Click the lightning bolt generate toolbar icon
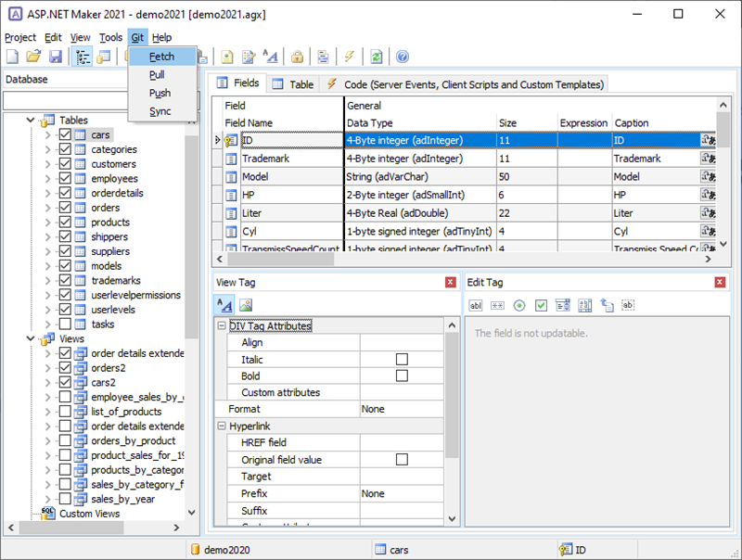 pyautogui.click(x=350, y=57)
